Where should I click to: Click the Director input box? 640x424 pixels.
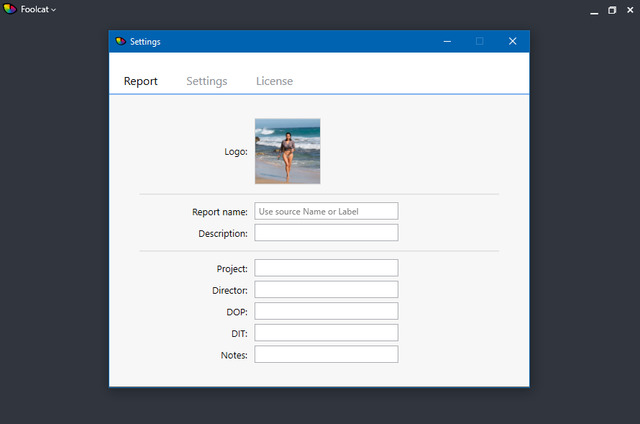click(326, 290)
